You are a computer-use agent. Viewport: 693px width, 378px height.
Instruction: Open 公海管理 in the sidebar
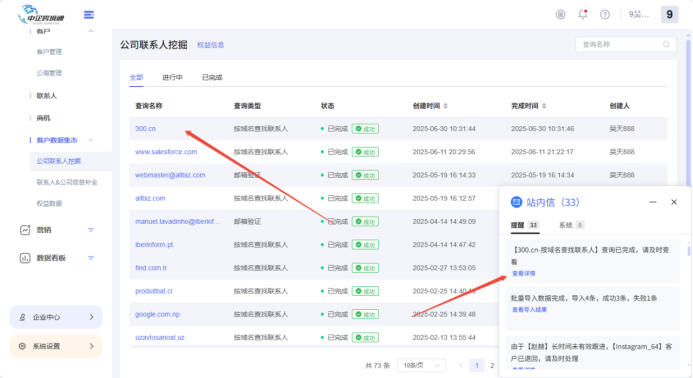[x=49, y=73]
